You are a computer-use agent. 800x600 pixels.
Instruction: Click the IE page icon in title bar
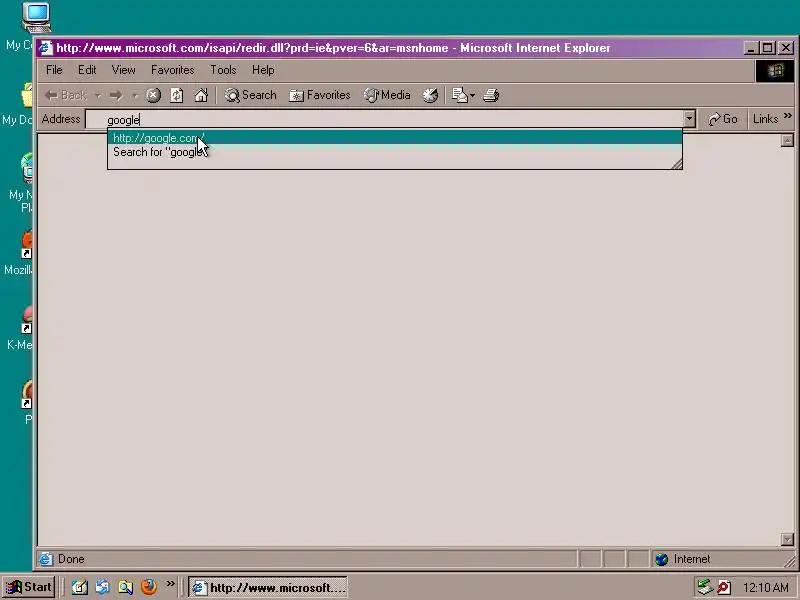(45, 48)
